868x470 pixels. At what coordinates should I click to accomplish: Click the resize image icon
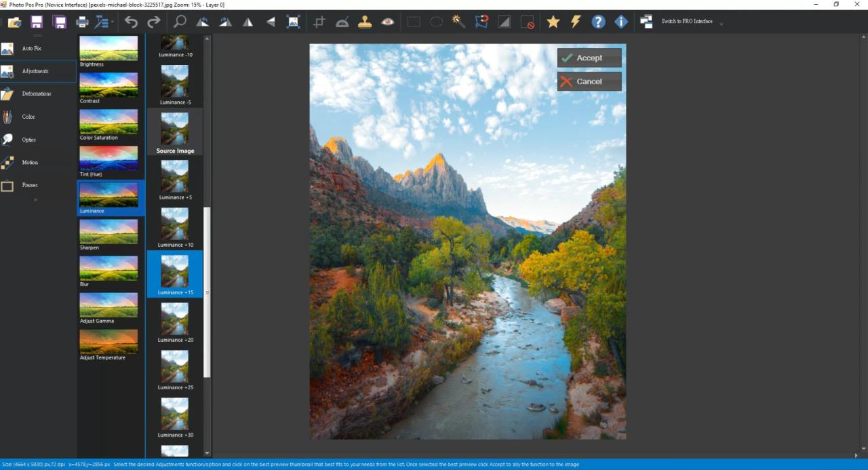pyautogui.click(x=293, y=22)
